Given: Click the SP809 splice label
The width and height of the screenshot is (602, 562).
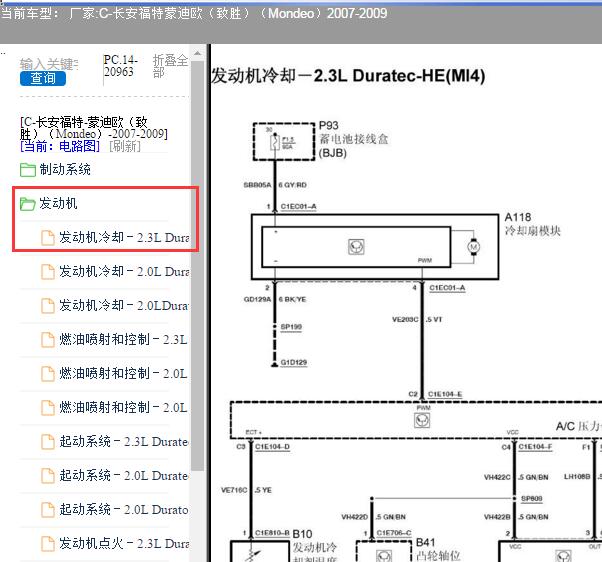Looking at the screenshot, I should (x=531, y=498).
